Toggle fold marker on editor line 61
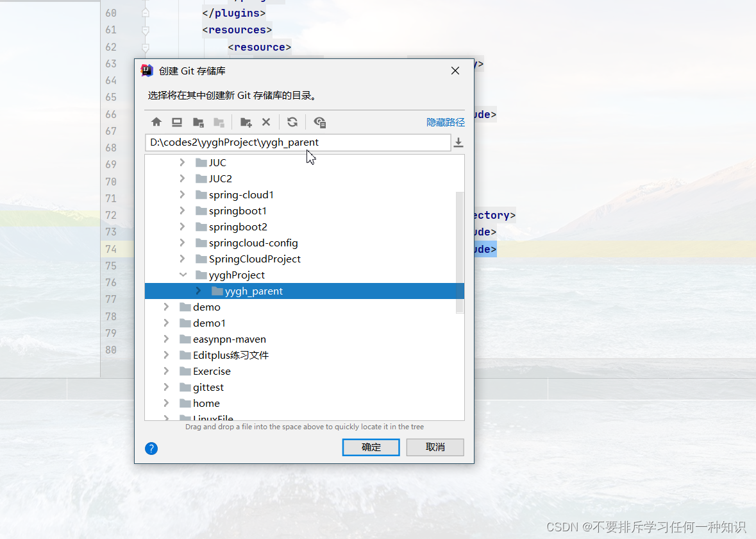 point(145,30)
